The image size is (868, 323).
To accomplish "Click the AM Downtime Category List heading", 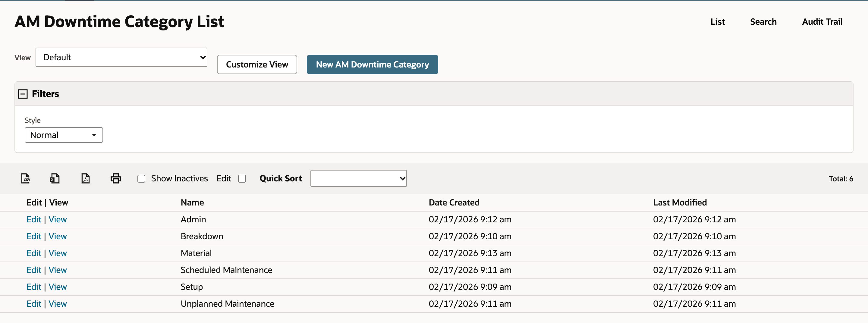I will coord(119,22).
